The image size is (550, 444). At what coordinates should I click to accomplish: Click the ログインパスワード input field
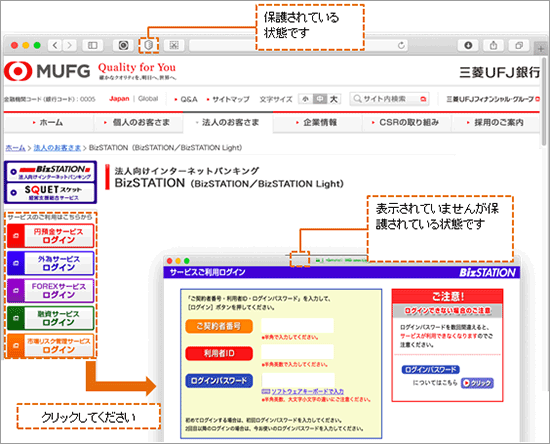tap(298, 380)
